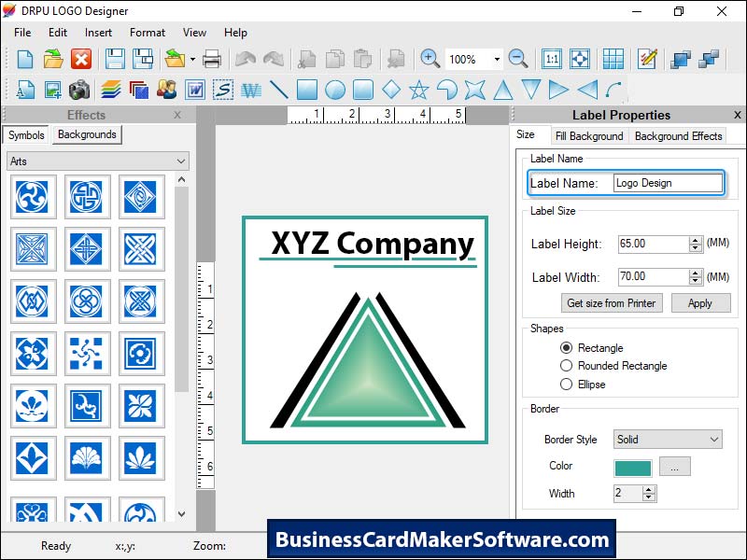747x560 pixels.
Task: Switch to the Fill Background tab
Action: point(589,136)
